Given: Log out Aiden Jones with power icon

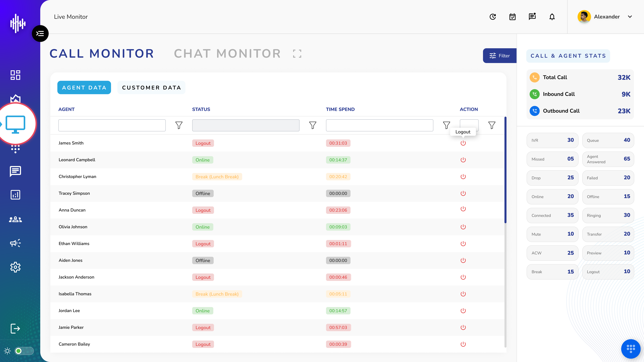Looking at the screenshot, I should (463, 260).
